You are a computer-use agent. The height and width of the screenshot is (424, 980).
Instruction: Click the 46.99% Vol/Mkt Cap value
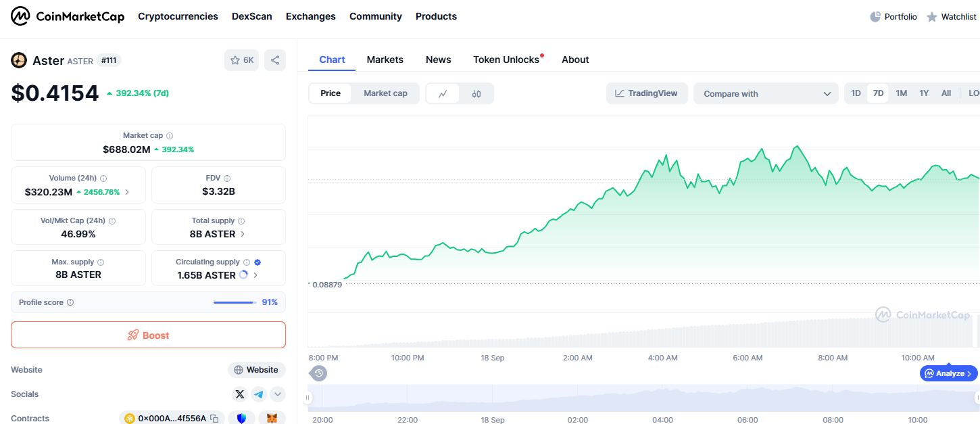[x=78, y=234]
